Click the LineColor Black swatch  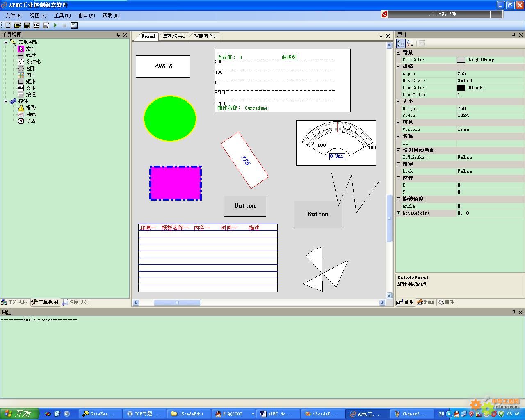pyautogui.click(x=461, y=88)
